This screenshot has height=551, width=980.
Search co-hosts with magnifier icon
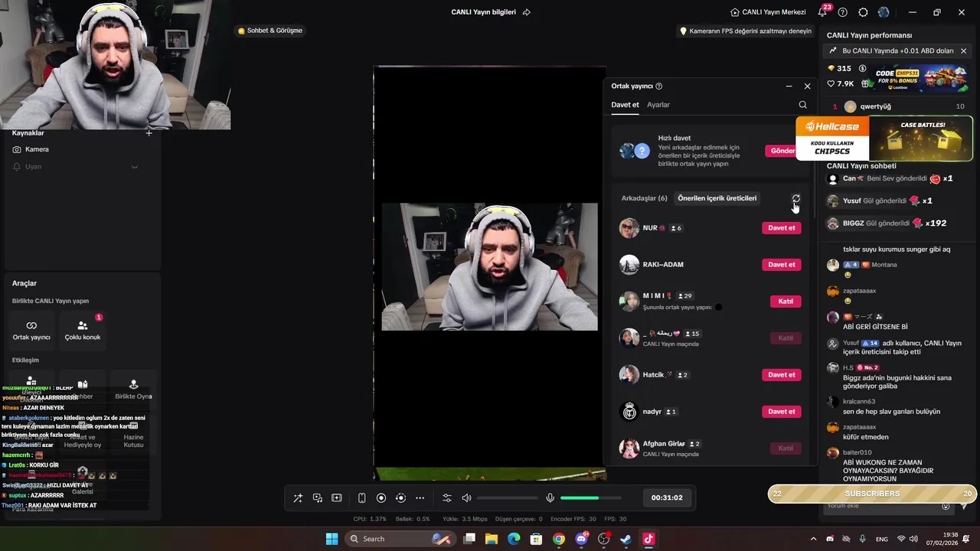802,105
